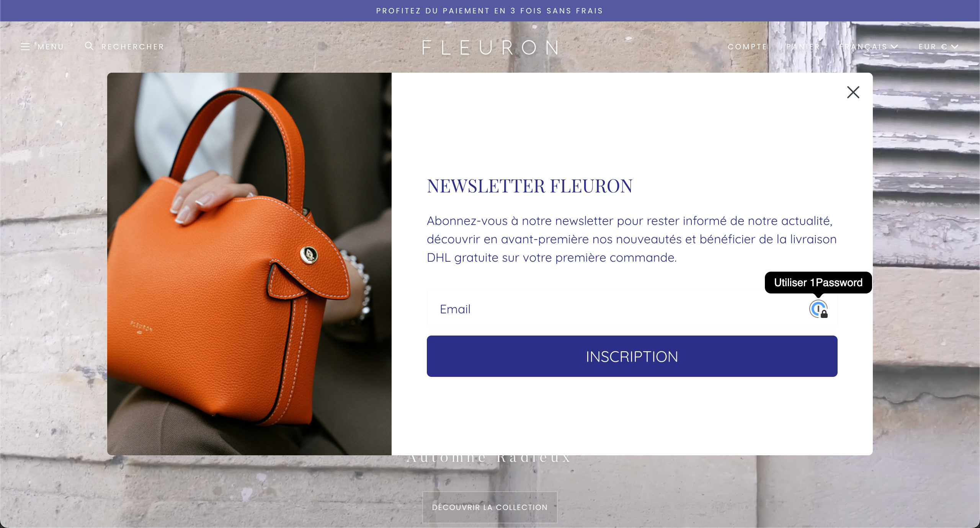980x528 pixels.
Task: Click the Utiliser 1Password tooltip
Action: click(x=818, y=283)
